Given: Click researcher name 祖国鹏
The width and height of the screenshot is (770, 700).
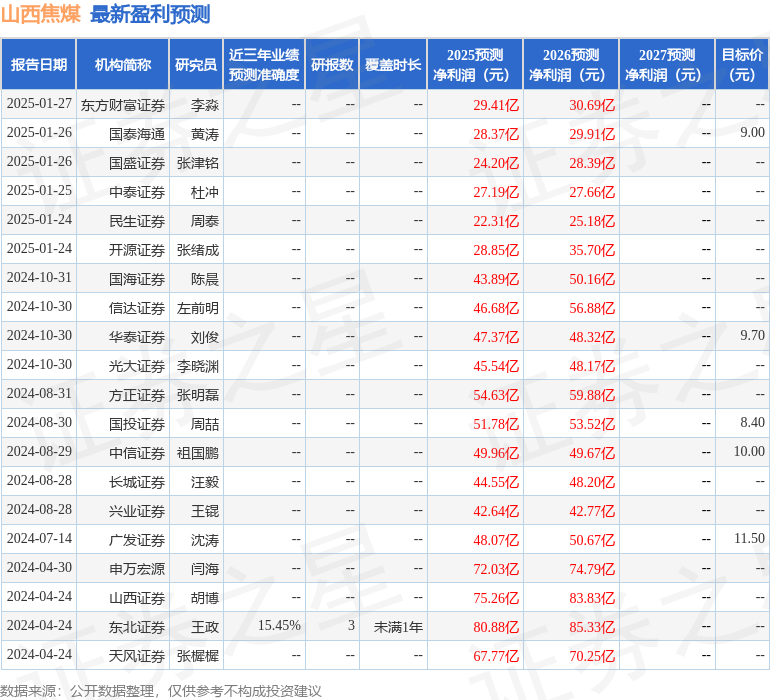Looking at the screenshot, I should pyautogui.click(x=198, y=453).
